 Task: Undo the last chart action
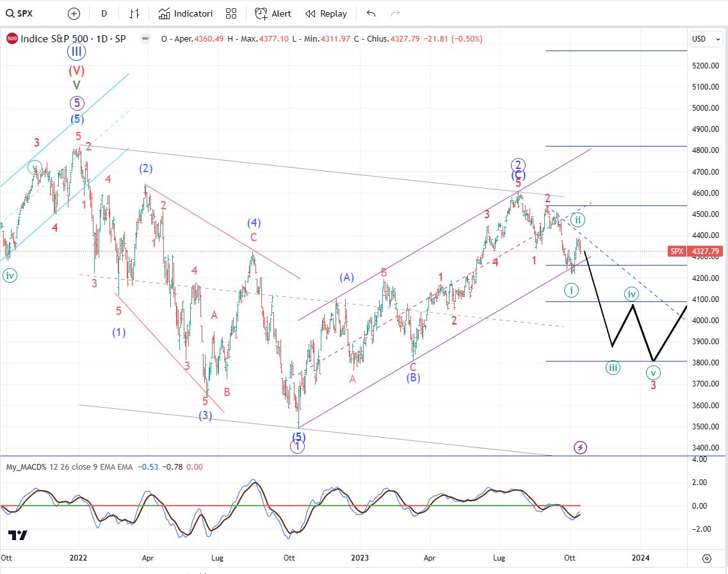pos(371,14)
